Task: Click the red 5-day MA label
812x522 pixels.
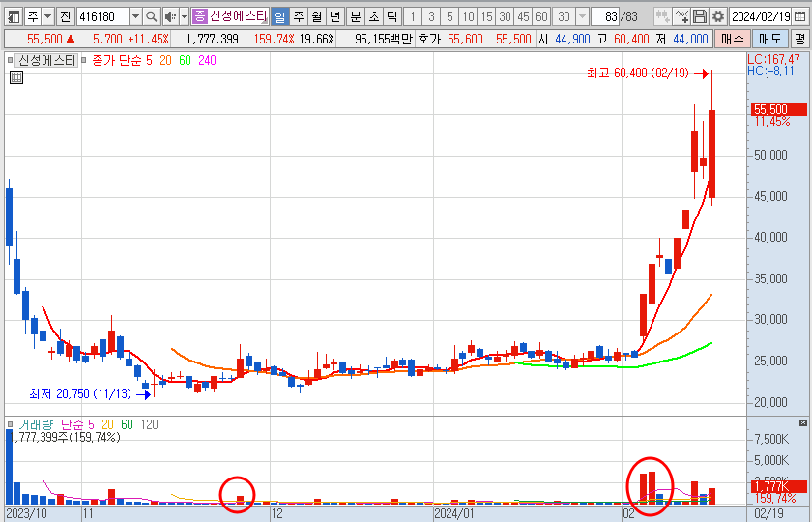Action: click(149, 61)
